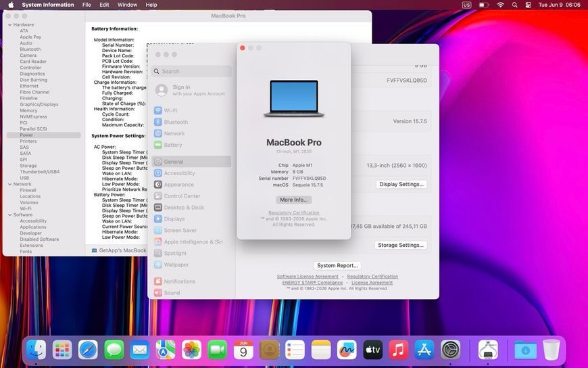
Task: Open Launchpad in the Dock
Action: coord(62,350)
